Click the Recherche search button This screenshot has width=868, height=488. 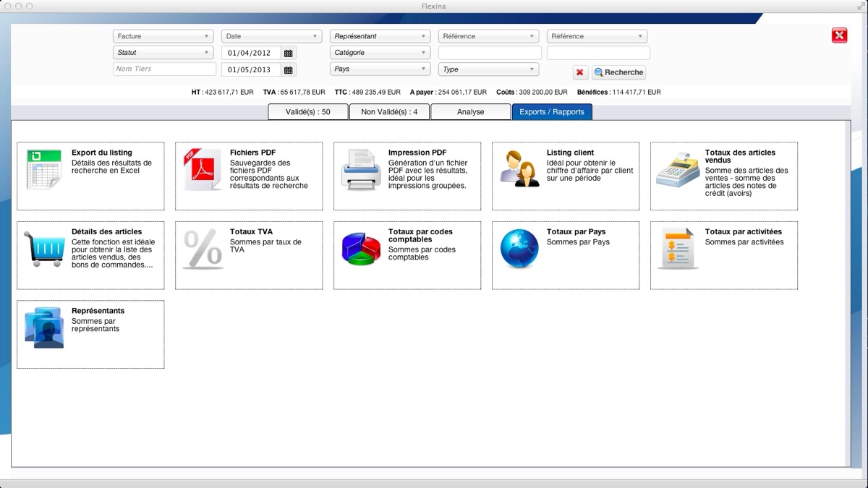(x=618, y=72)
